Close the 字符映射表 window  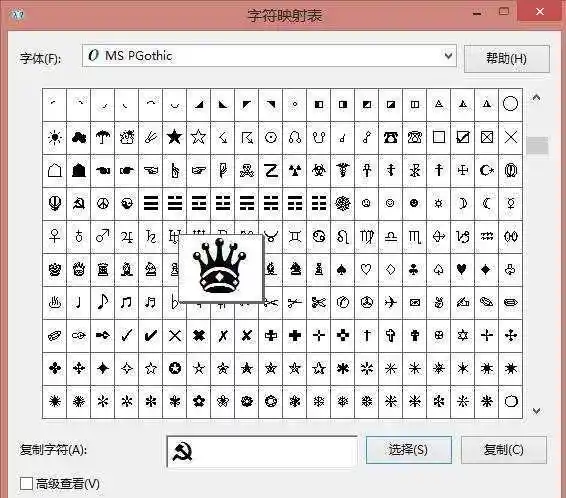(540, 12)
